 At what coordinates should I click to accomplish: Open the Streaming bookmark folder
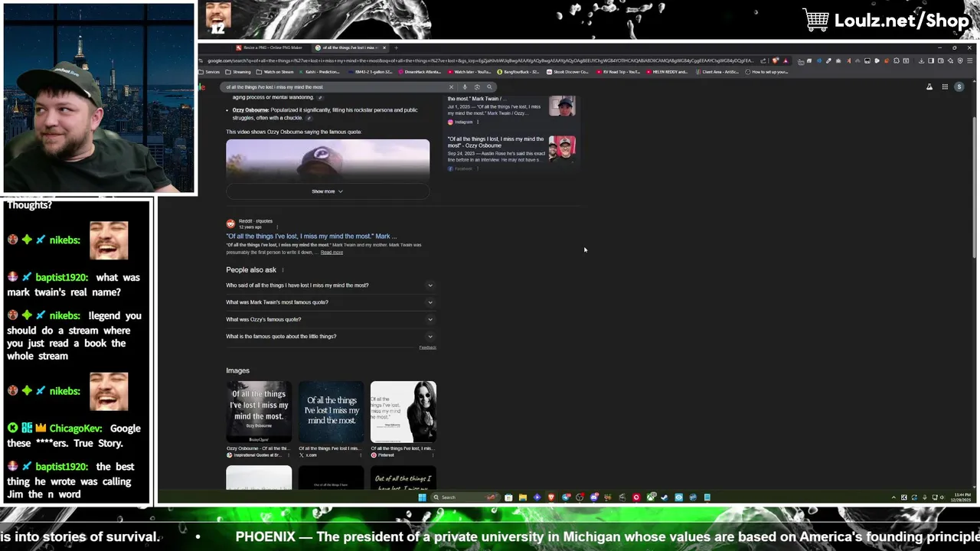pos(238,72)
